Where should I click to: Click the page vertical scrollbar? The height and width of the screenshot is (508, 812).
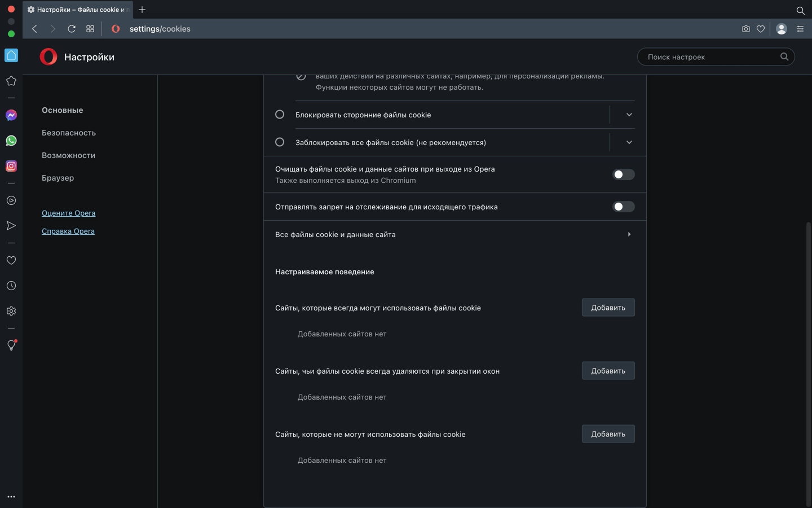[x=809, y=364]
